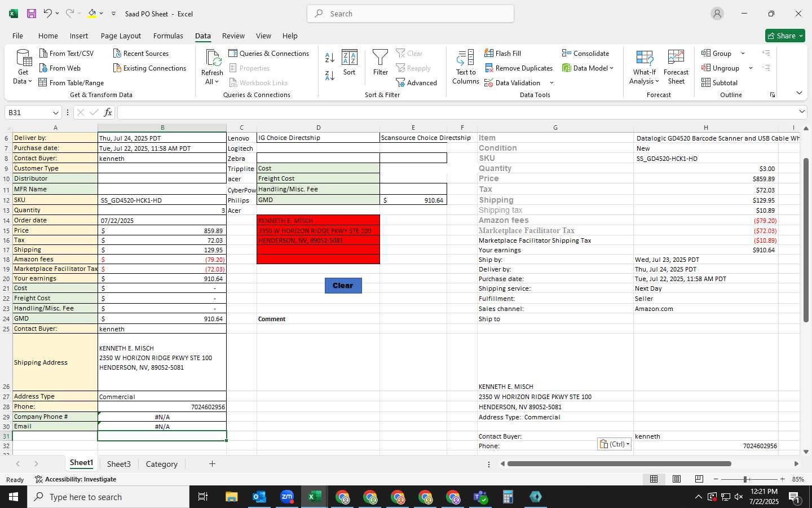Screen dimensions: 812x508
Task: Import data From Web
Action: click(x=60, y=68)
